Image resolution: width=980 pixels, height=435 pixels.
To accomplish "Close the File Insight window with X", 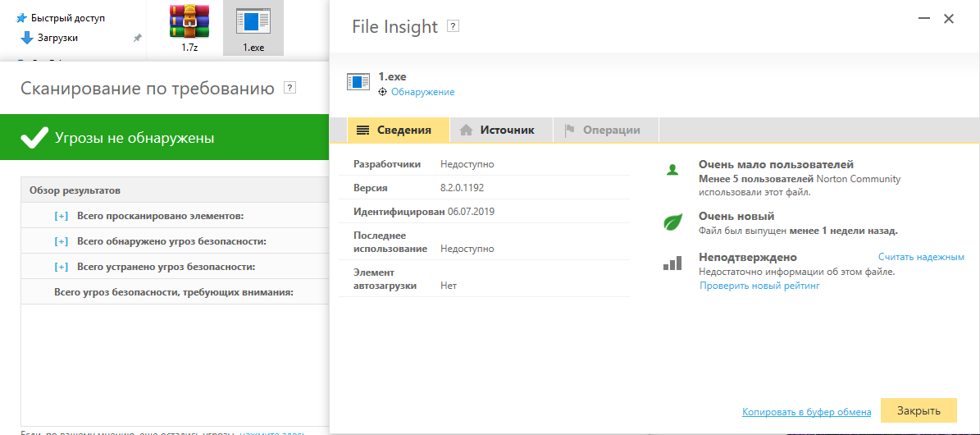I will [x=949, y=19].
